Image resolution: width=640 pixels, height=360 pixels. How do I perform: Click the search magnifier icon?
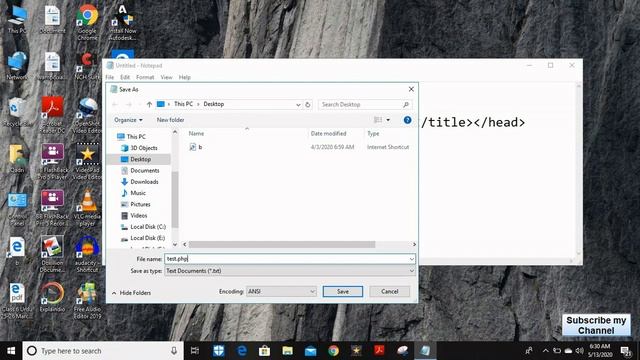tap(406, 104)
